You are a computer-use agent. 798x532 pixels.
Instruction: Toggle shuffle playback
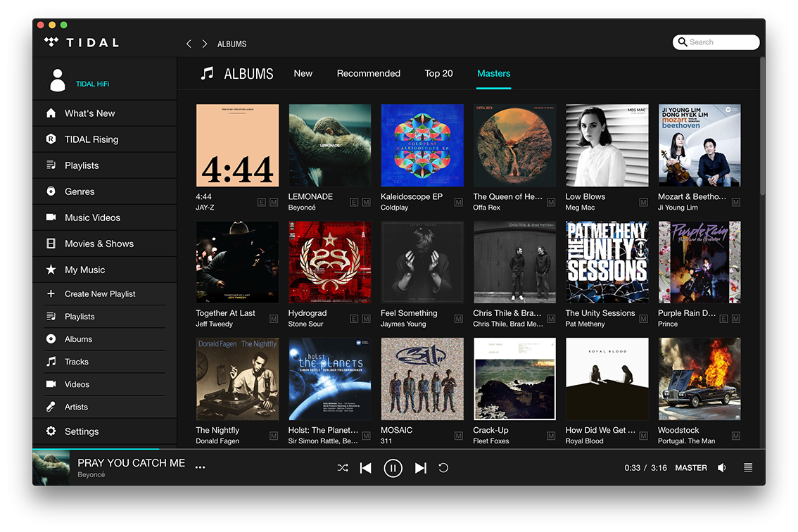click(343, 468)
